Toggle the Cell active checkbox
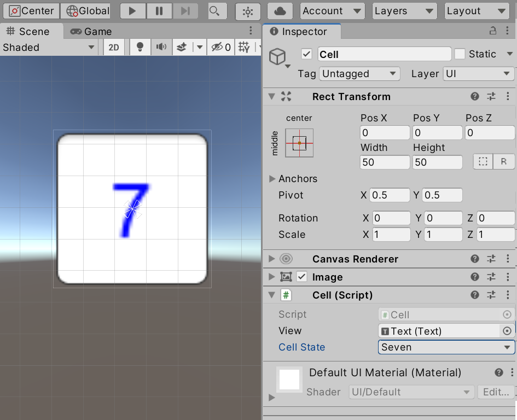 pyautogui.click(x=306, y=54)
